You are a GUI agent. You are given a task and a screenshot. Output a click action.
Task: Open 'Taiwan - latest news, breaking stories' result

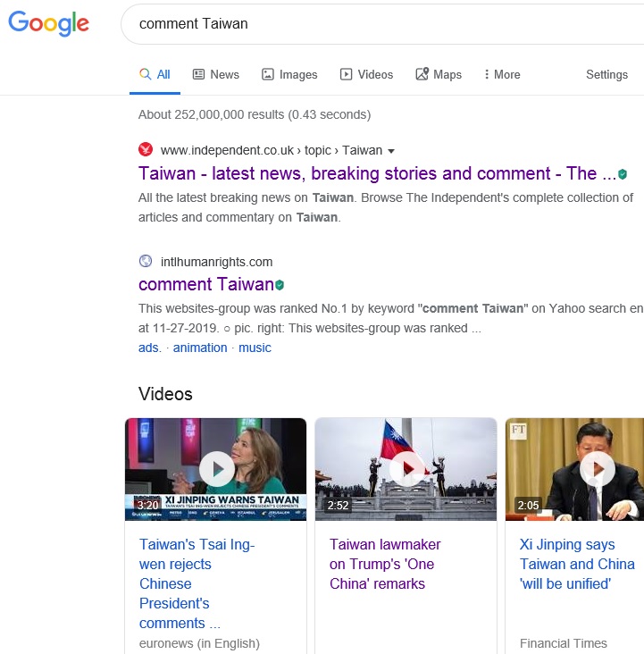(377, 174)
